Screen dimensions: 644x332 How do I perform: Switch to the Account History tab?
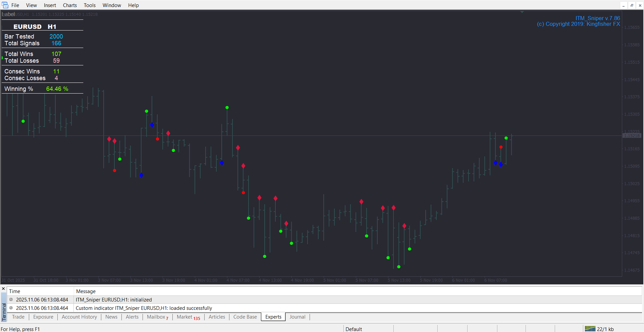[x=79, y=317]
